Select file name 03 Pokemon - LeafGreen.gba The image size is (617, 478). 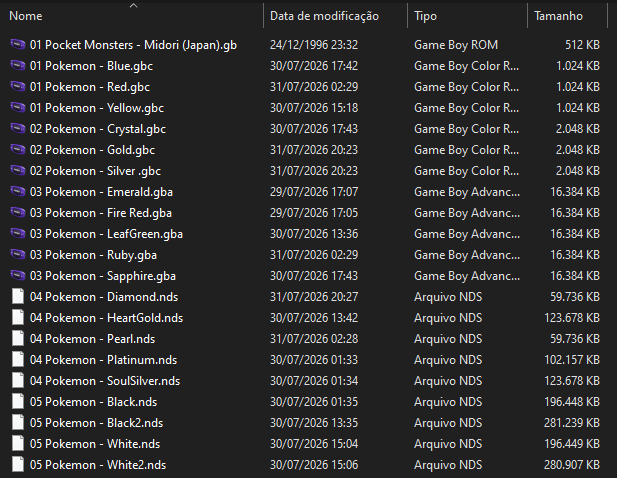(106, 234)
